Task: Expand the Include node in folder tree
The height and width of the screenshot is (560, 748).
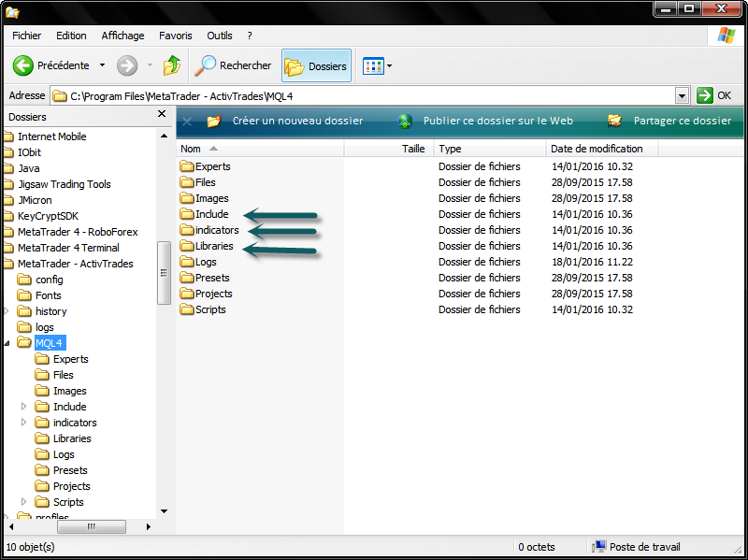Action: coord(24,407)
